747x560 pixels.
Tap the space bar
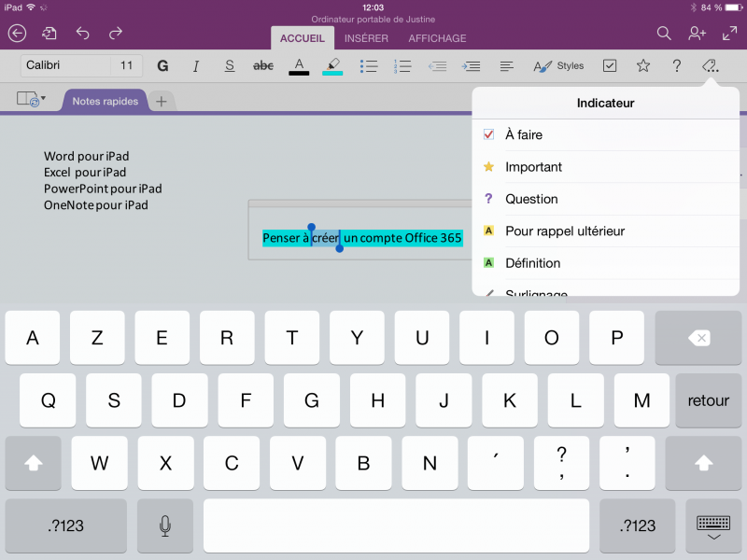(396, 525)
